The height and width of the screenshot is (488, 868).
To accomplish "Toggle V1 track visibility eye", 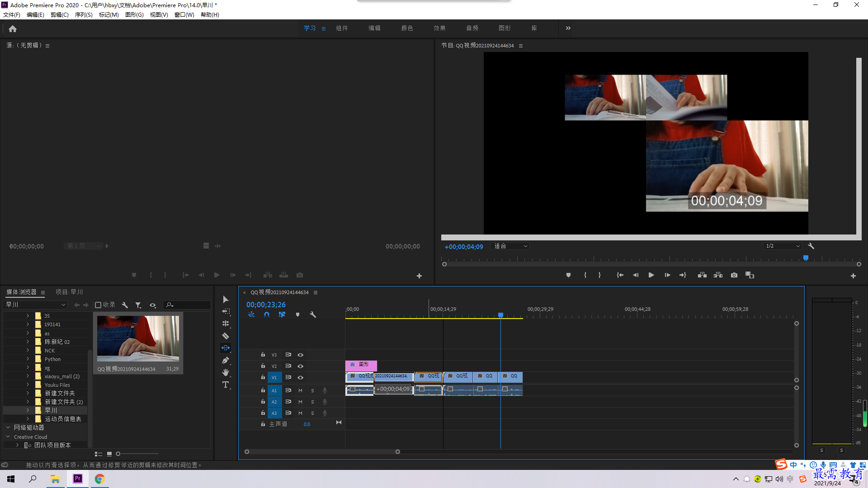I will click(x=300, y=377).
